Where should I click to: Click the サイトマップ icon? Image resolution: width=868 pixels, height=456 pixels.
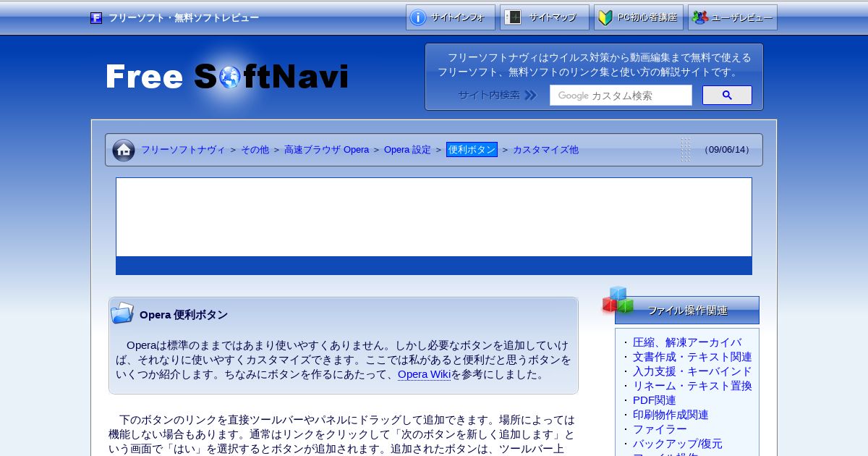[513, 17]
